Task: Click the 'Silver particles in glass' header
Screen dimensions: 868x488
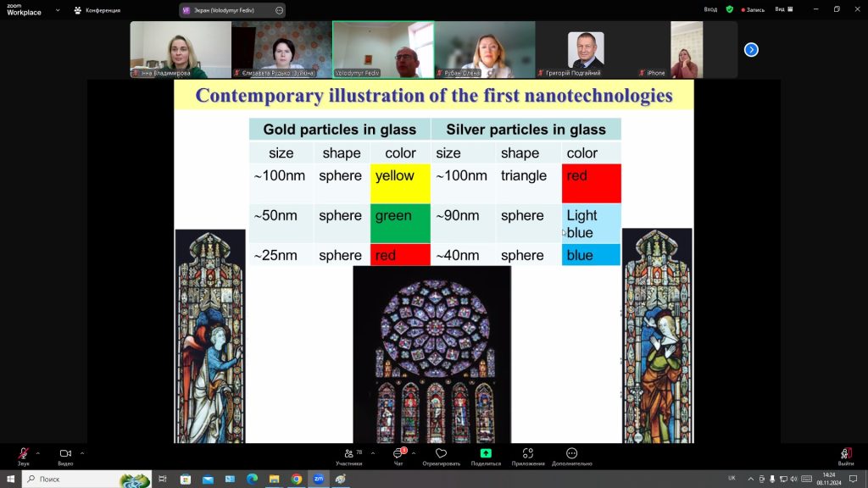Action: click(526, 130)
